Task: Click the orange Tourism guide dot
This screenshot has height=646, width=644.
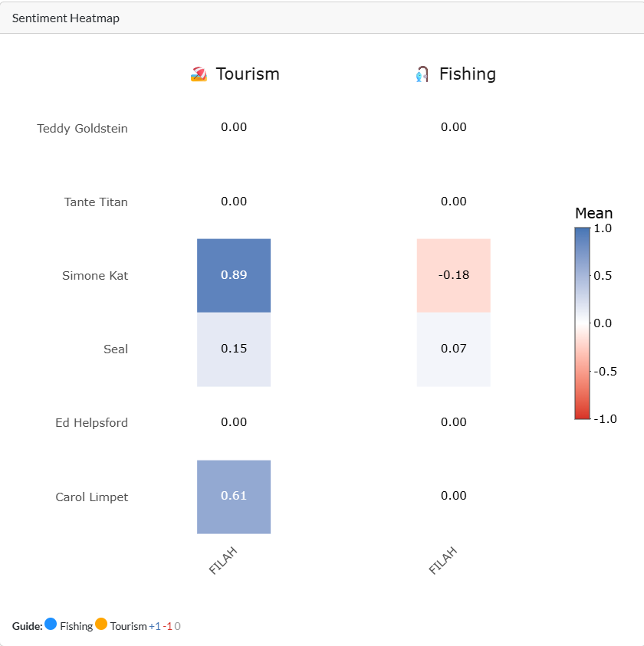Action: 101,625
